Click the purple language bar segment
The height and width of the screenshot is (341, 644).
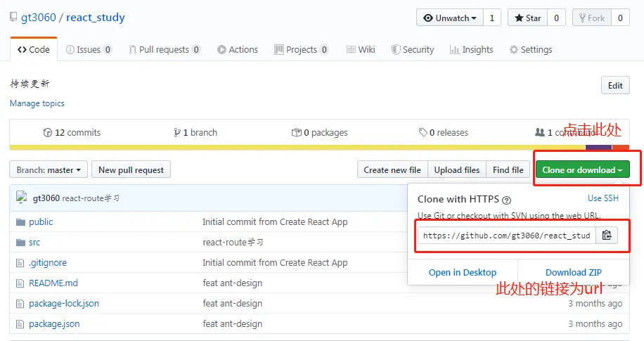click(598, 148)
